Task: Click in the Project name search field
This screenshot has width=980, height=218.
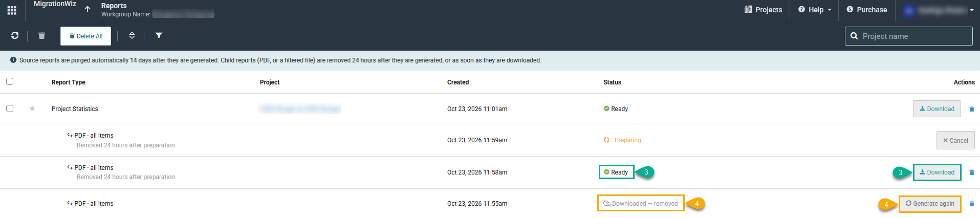Action: tap(909, 36)
